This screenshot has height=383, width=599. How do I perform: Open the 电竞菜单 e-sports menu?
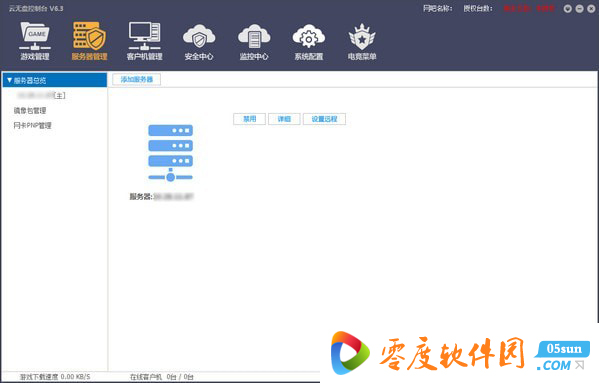pyautogui.click(x=362, y=42)
